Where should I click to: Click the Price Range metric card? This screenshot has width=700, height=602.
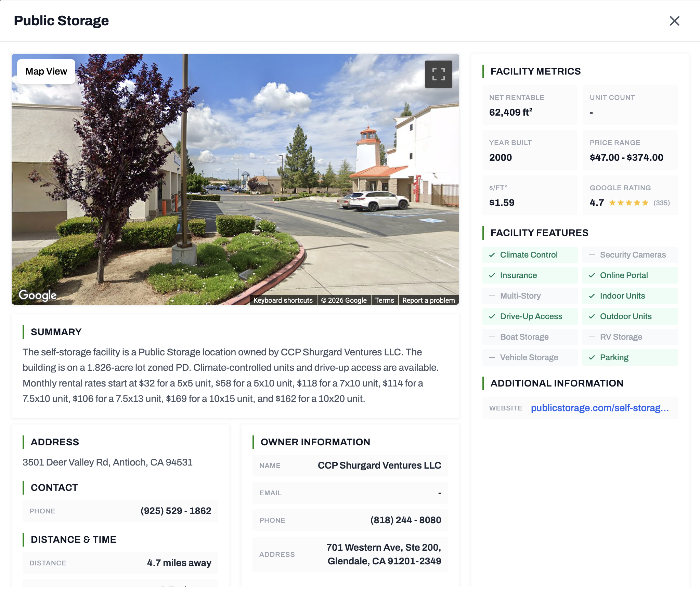point(630,150)
